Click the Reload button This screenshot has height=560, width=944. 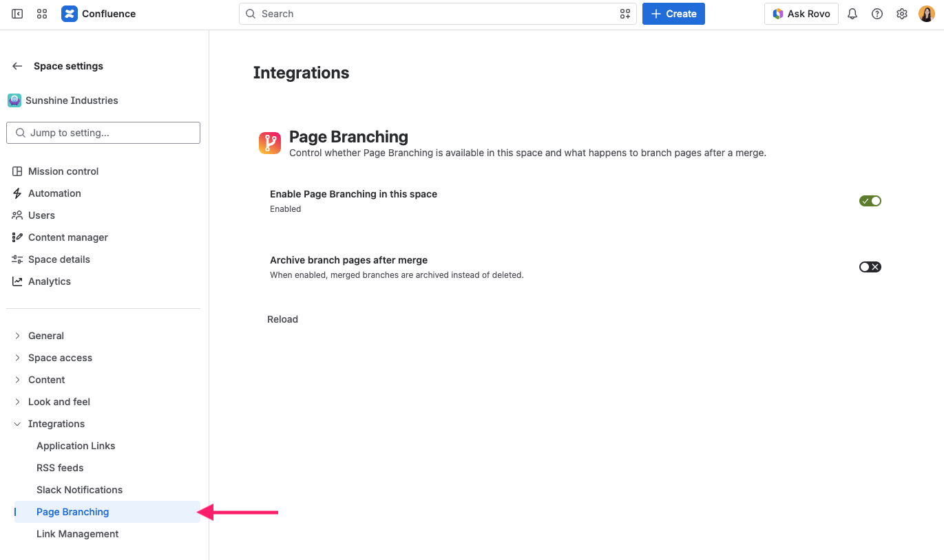[282, 319]
